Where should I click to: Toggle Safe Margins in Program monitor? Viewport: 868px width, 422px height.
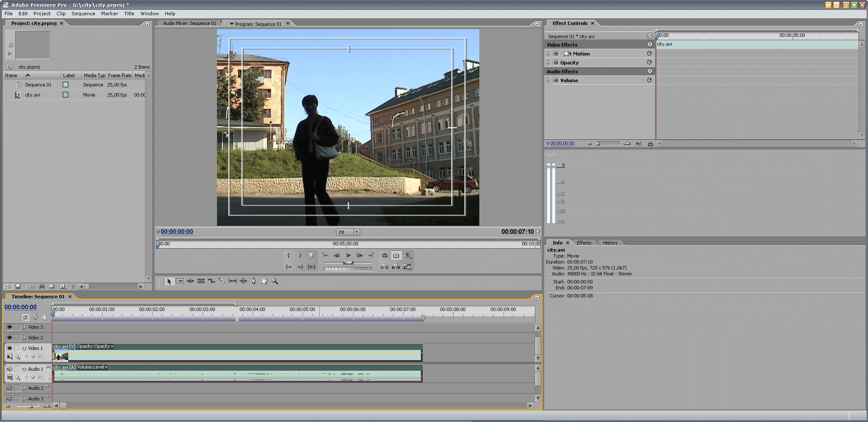coord(396,255)
